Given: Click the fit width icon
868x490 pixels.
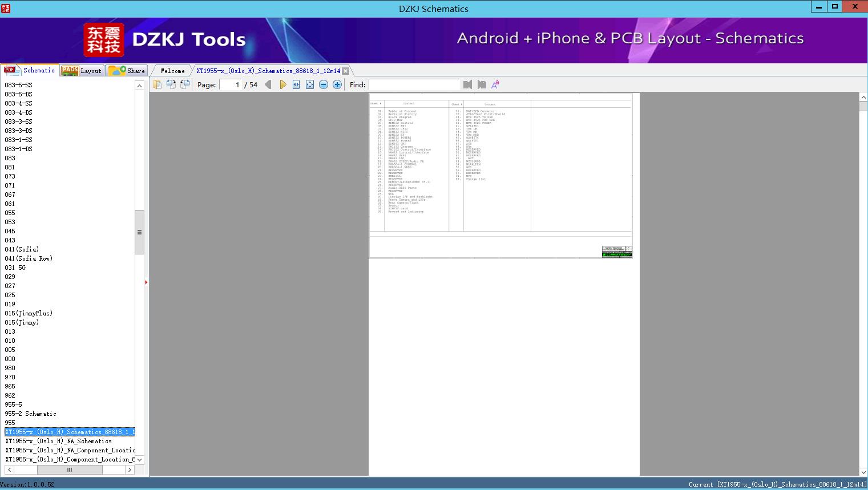Looking at the screenshot, I should click(296, 84).
